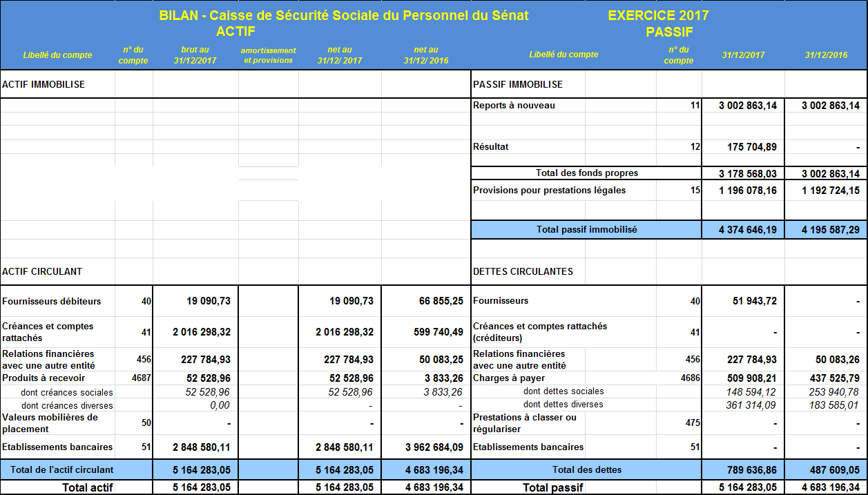Image resolution: width=868 pixels, height=495 pixels.
Task: Click the "Reports à nouveau" label cell
Action: click(x=514, y=106)
